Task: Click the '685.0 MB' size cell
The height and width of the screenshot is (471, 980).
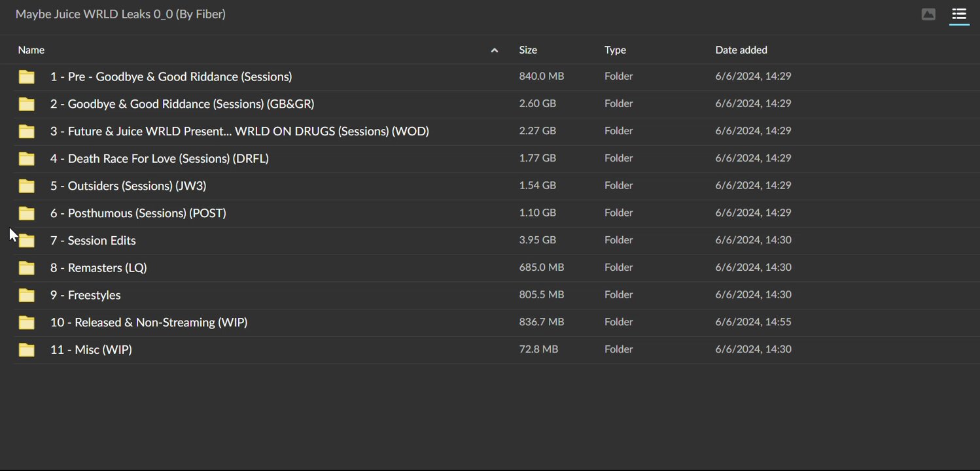Action: pyautogui.click(x=541, y=267)
